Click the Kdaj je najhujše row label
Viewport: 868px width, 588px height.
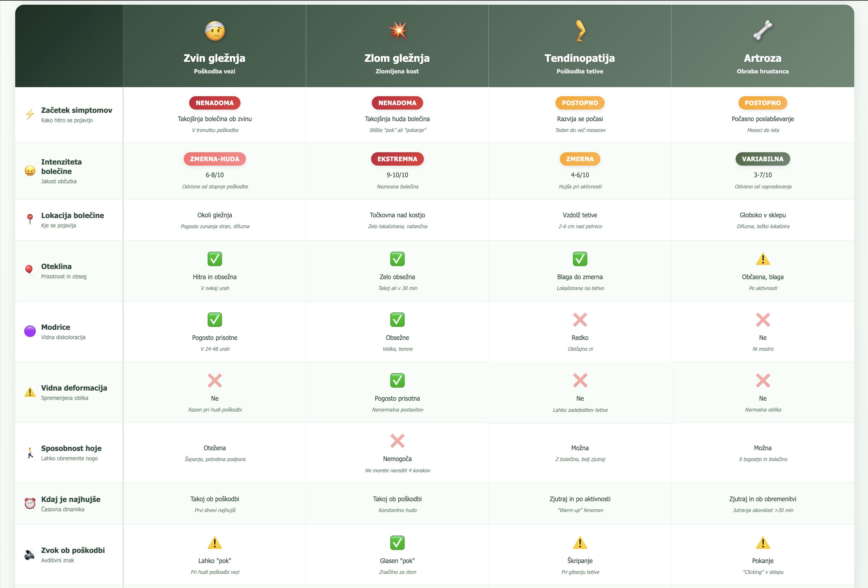coord(71,499)
